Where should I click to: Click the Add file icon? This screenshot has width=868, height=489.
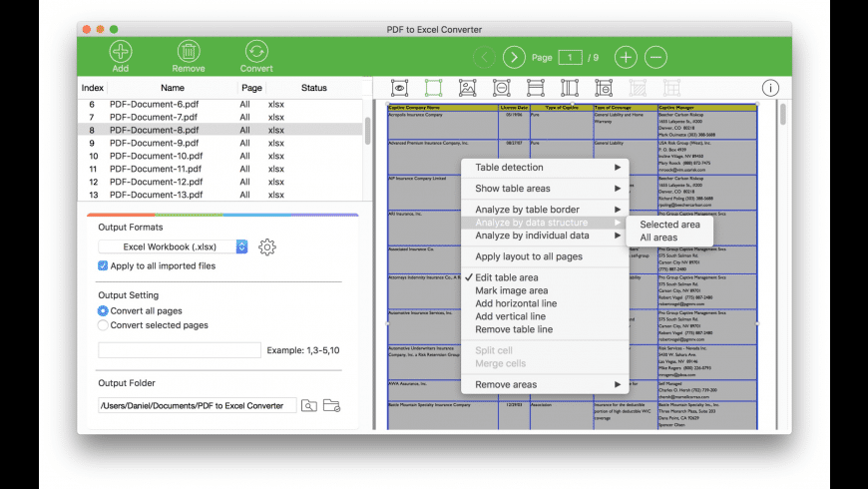coord(120,52)
